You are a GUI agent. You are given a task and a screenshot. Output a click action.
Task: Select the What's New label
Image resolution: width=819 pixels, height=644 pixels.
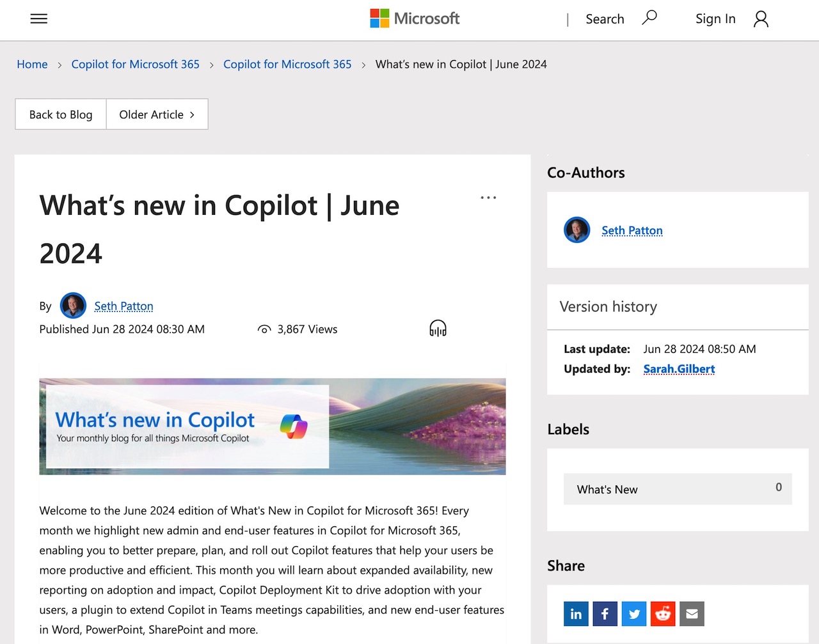pos(678,489)
